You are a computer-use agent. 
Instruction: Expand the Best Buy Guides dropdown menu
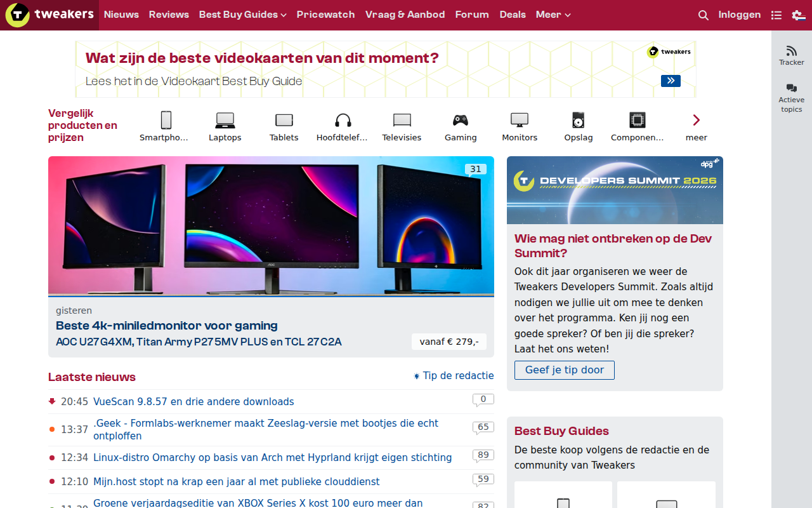pyautogui.click(x=243, y=15)
